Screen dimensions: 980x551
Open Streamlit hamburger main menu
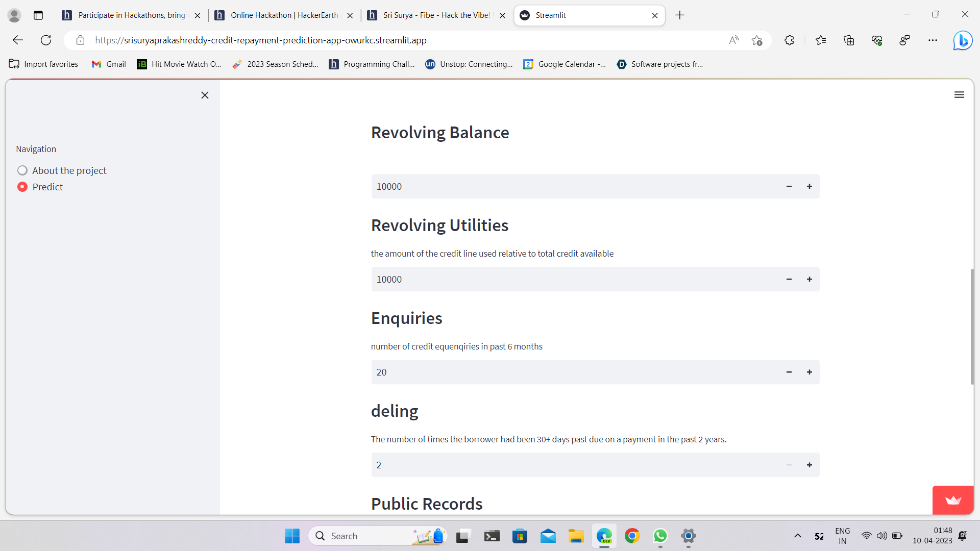click(959, 95)
